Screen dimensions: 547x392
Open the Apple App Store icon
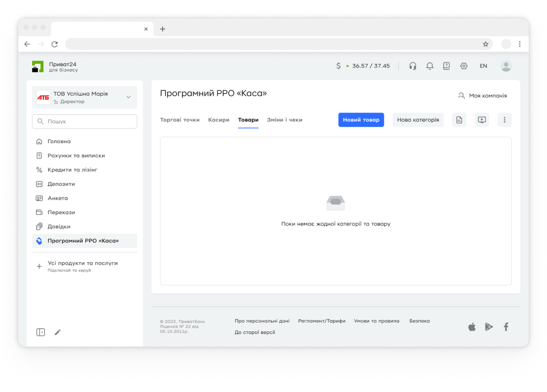coord(472,327)
